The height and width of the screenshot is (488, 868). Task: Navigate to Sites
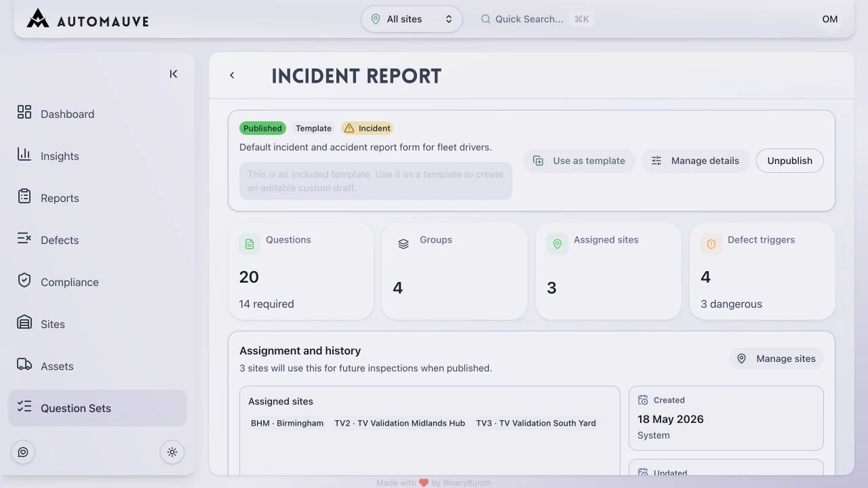[x=98, y=324]
